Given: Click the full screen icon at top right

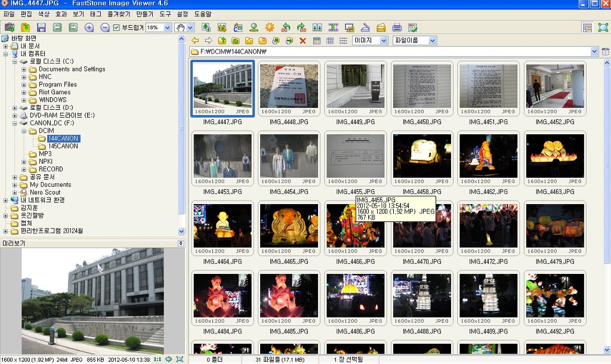Looking at the screenshot, I should (603, 27).
